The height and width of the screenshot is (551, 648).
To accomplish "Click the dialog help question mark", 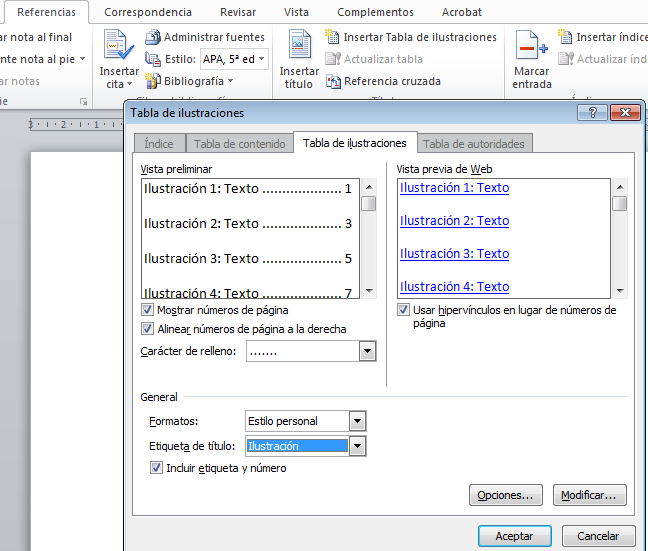I will pyautogui.click(x=592, y=112).
